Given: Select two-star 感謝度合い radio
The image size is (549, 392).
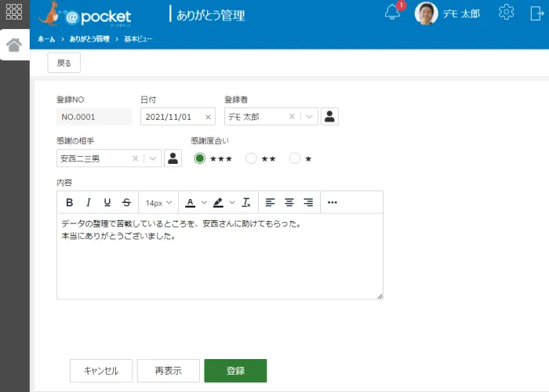Looking at the screenshot, I should tap(251, 158).
